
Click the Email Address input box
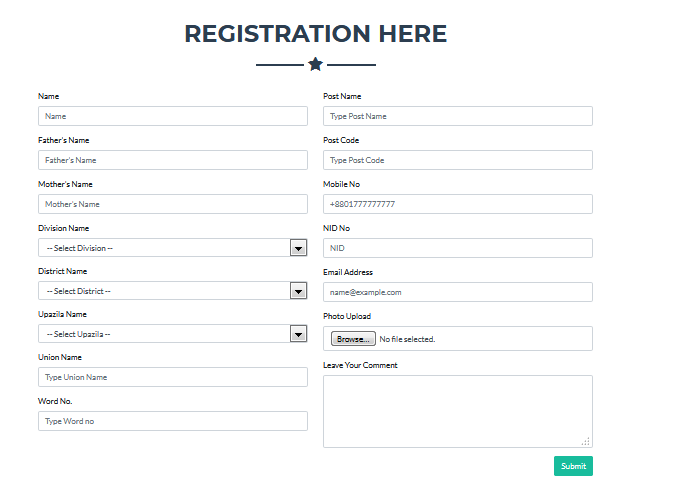click(457, 292)
